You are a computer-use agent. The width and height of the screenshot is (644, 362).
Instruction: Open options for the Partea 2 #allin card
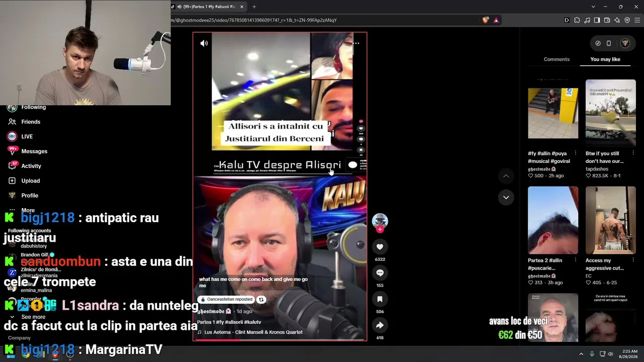[575, 260]
